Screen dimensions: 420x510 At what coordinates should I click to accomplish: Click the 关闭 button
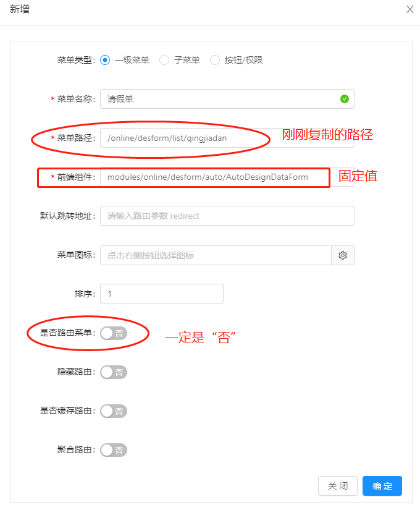[338, 486]
